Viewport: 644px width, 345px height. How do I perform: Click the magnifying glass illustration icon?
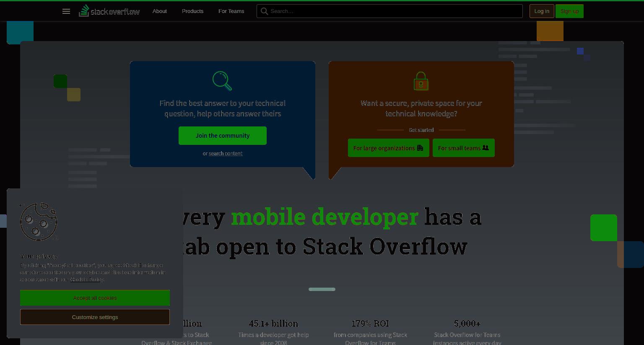click(222, 81)
